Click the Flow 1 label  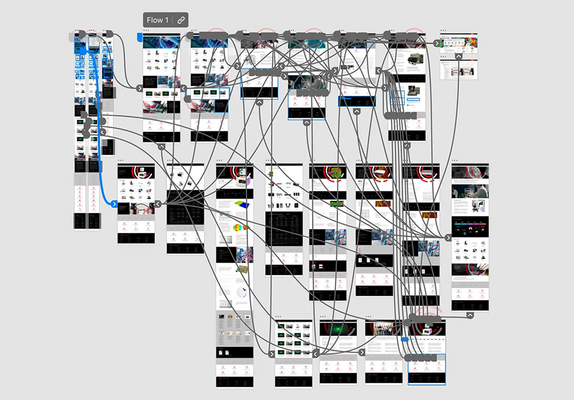(x=157, y=20)
